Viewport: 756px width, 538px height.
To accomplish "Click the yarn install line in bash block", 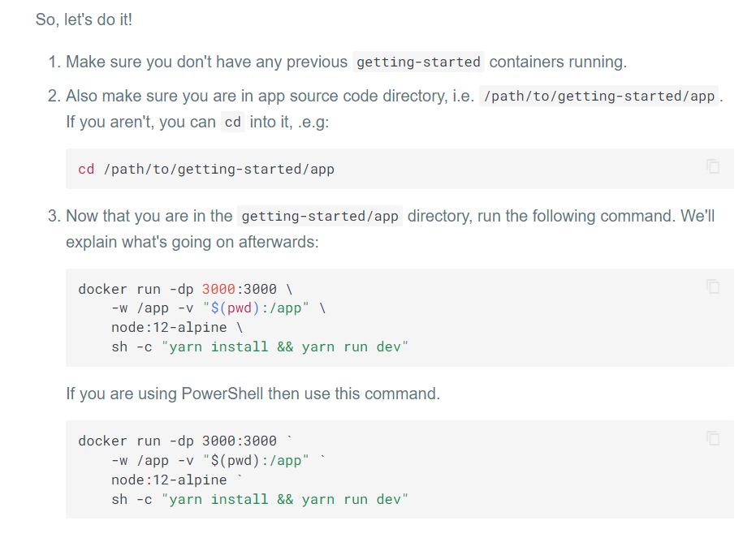I will (259, 347).
